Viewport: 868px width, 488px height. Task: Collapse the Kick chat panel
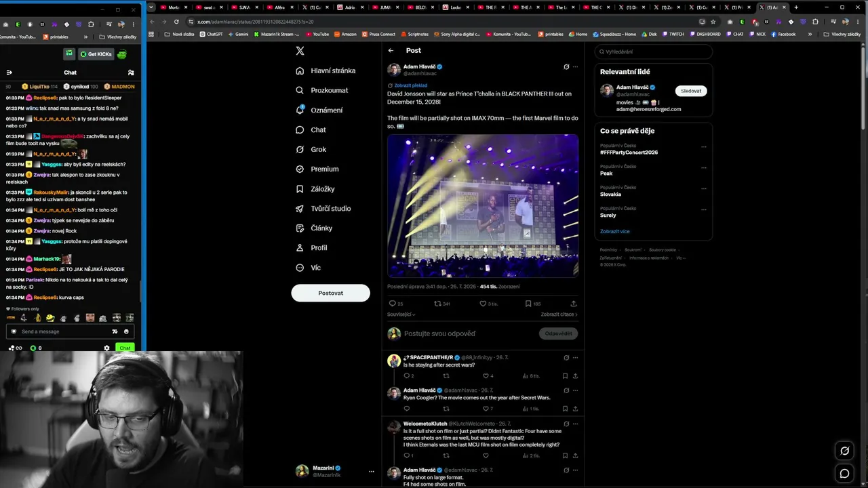9,73
